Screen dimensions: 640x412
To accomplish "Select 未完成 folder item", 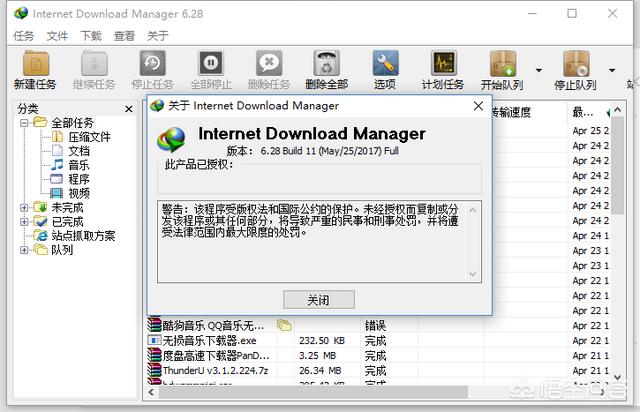I will click(67, 207).
